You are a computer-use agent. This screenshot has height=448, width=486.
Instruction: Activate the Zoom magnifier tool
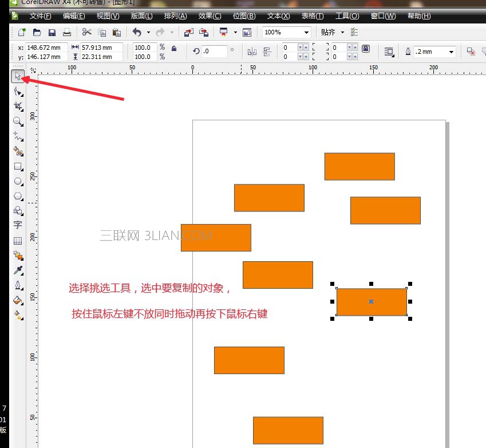click(x=18, y=121)
